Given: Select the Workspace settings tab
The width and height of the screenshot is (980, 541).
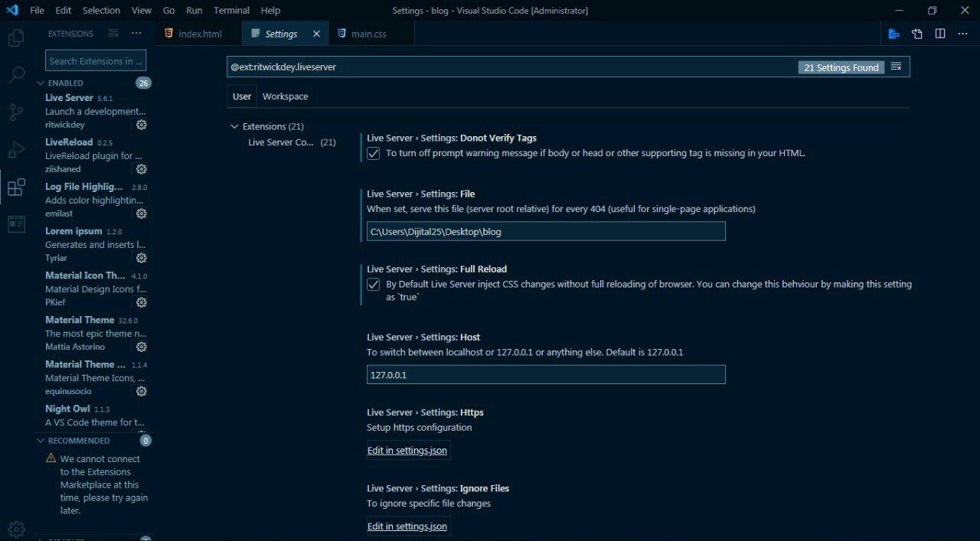Looking at the screenshot, I should pyautogui.click(x=285, y=96).
